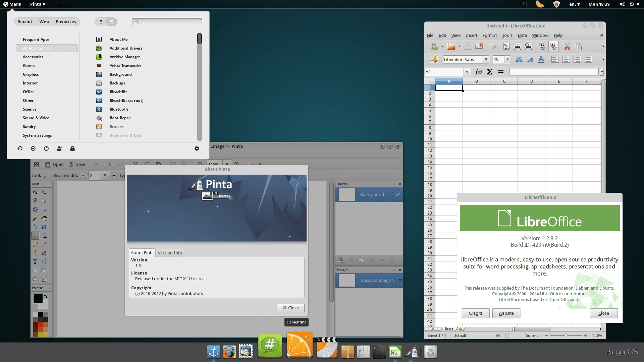Click the zoom slider handle in Calc status bar

[x=566, y=336]
